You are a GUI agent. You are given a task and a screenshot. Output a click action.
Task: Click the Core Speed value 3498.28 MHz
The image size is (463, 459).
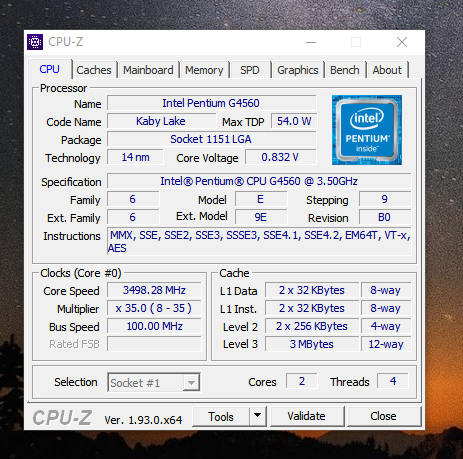(x=154, y=290)
